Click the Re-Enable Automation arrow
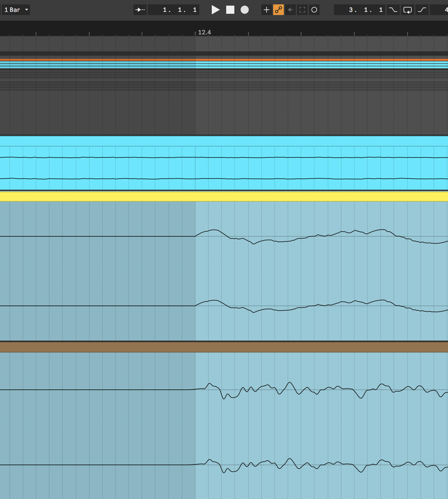 click(x=290, y=10)
